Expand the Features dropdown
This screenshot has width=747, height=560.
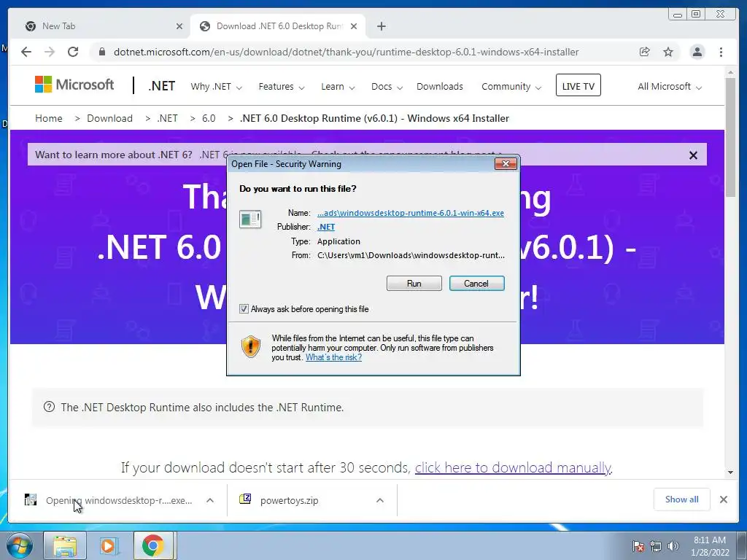pyautogui.click(x=282, y=87)
